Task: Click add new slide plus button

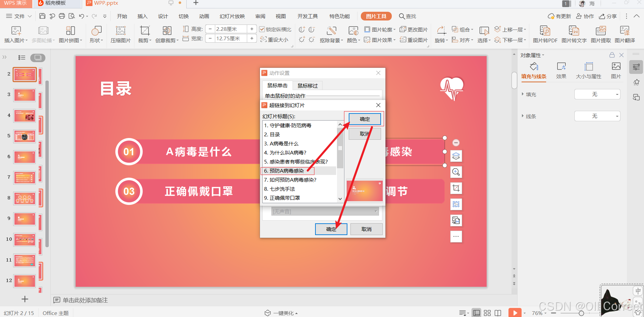Action: pos(25,299)
